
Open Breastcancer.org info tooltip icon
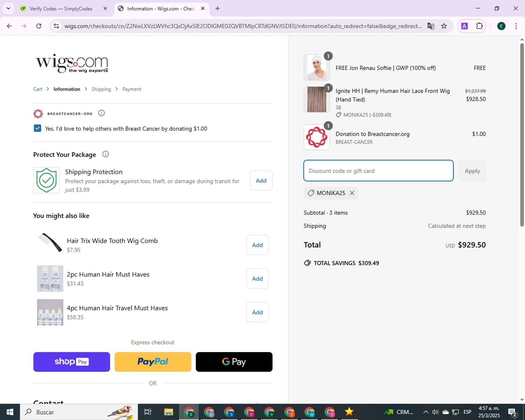[x=101, y=113]
